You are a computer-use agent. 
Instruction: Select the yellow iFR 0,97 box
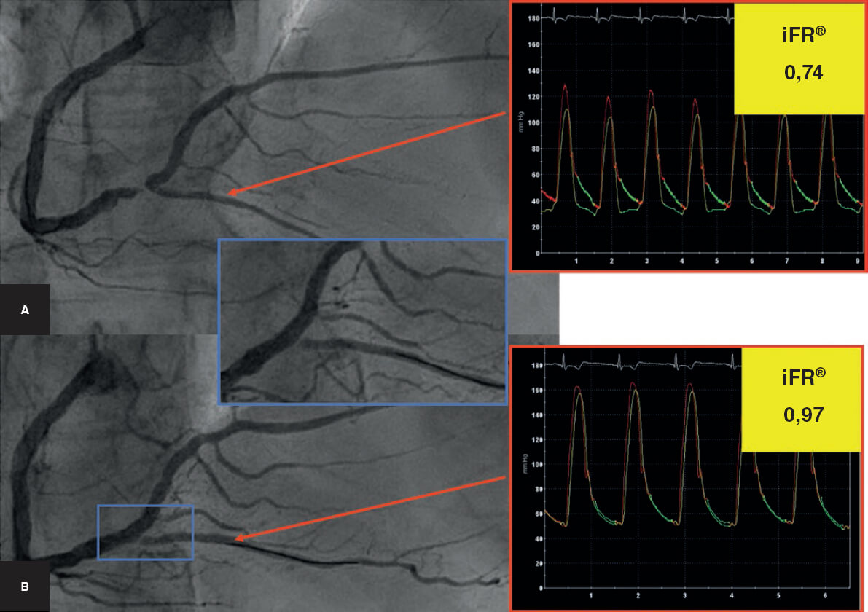[803, 400]
